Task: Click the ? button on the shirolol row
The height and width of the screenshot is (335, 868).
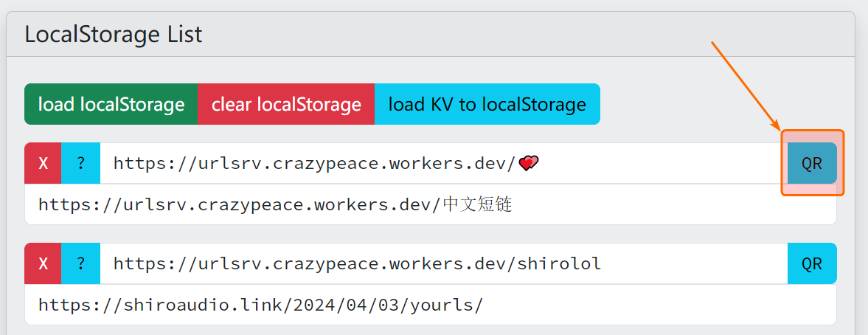Action: click(x=80, y=263)
